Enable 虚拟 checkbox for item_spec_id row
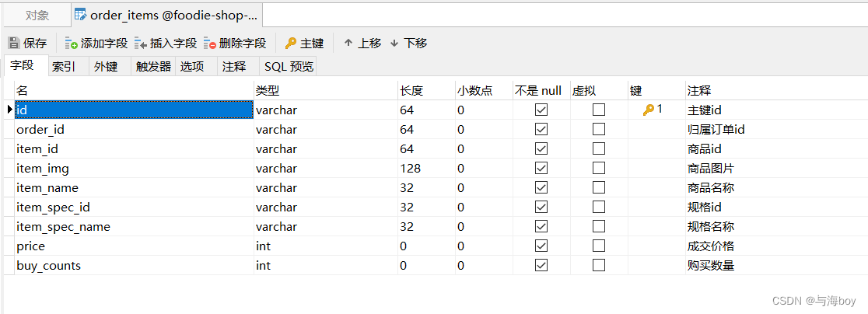Screen dimensions: 868x314 tap(598, 207)
